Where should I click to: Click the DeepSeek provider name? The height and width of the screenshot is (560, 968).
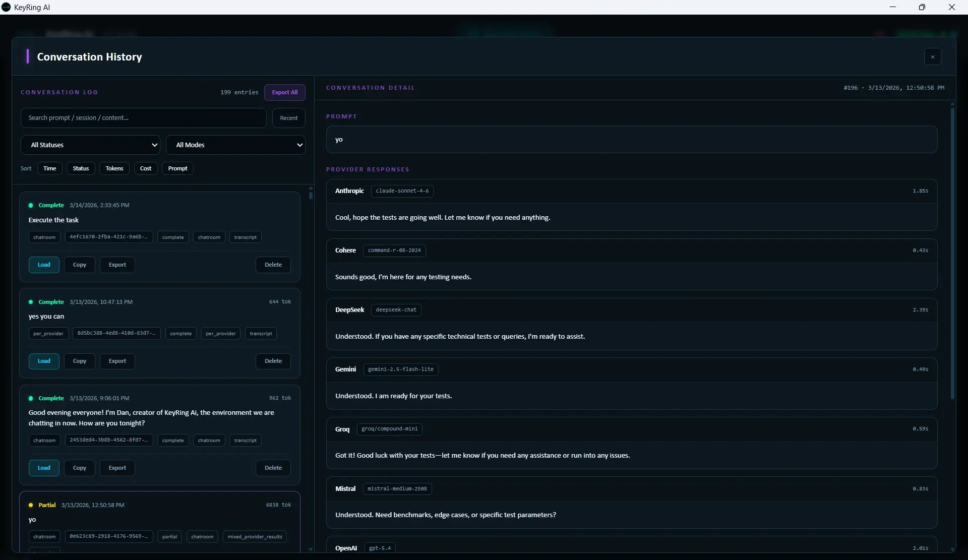click(x=349, y=310)
